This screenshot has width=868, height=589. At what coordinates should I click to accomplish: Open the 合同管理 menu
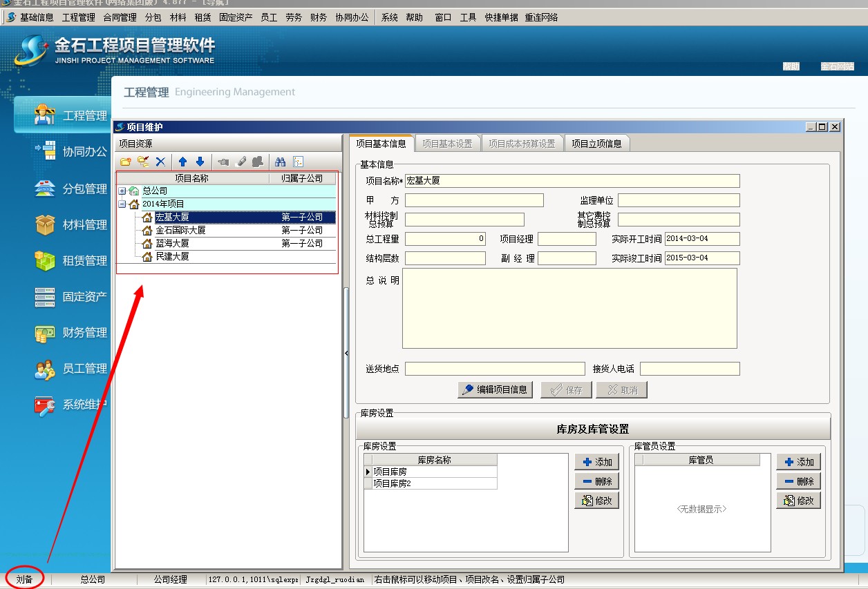coord(120,17)
